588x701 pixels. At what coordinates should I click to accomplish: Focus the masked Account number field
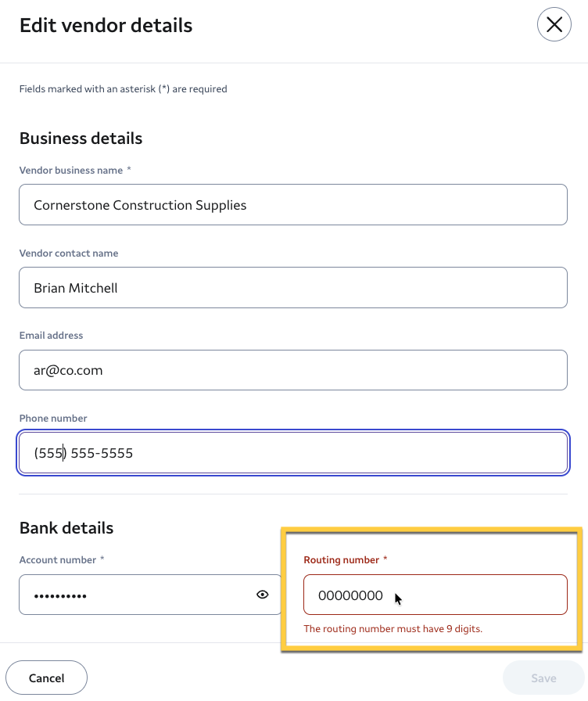point(150,595)
